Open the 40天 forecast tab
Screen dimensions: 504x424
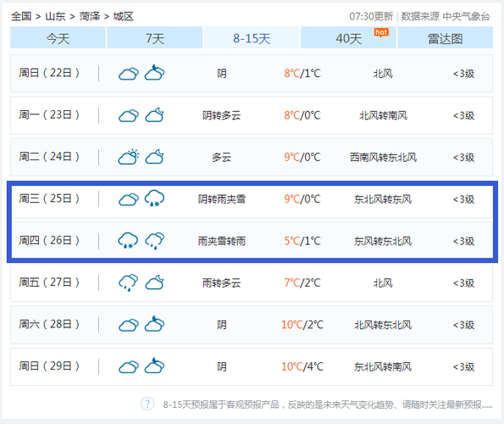tap(348, 38)
